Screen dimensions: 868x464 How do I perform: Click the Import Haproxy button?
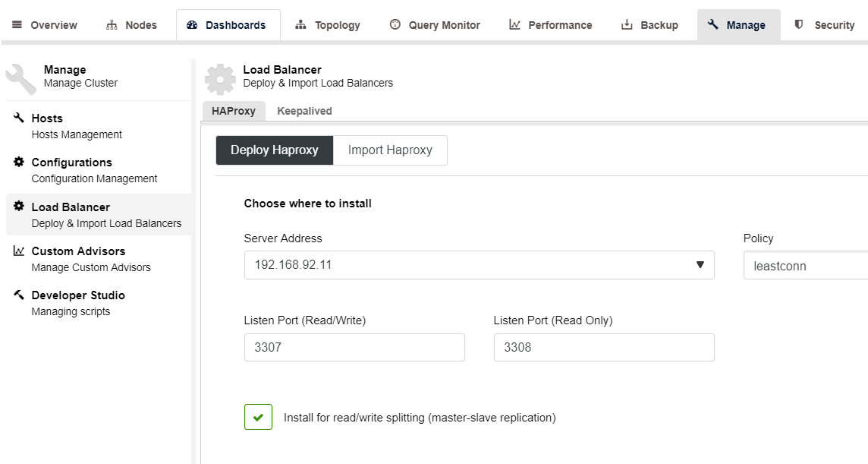pos(390,150)
